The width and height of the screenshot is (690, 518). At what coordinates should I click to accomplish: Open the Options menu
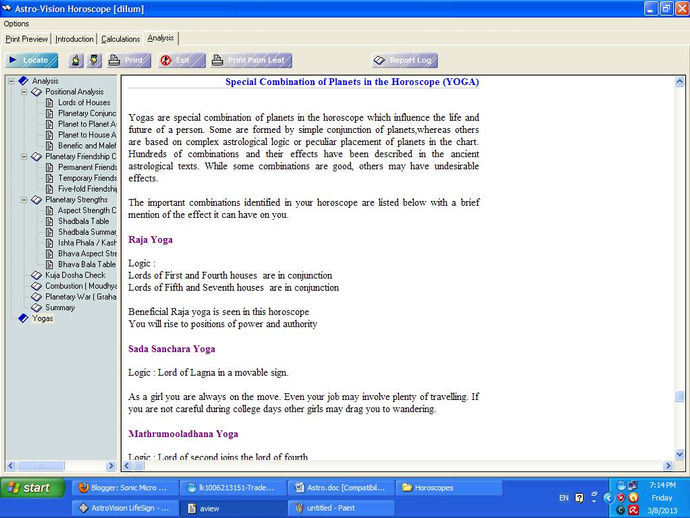click(16, 24)
